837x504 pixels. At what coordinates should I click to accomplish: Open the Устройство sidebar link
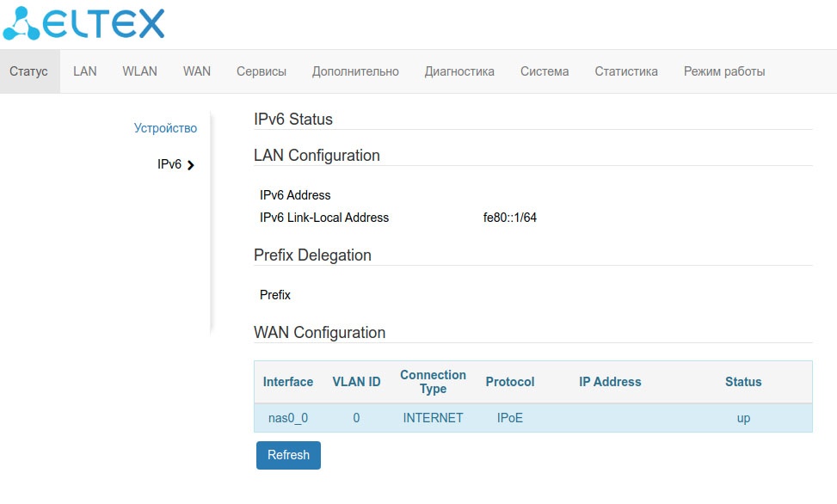point(165,128)
